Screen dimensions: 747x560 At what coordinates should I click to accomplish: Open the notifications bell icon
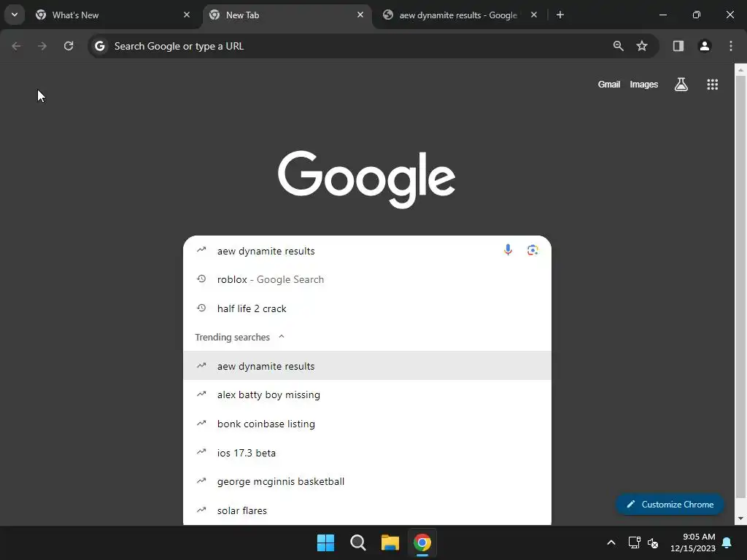[x=727, y=542]
